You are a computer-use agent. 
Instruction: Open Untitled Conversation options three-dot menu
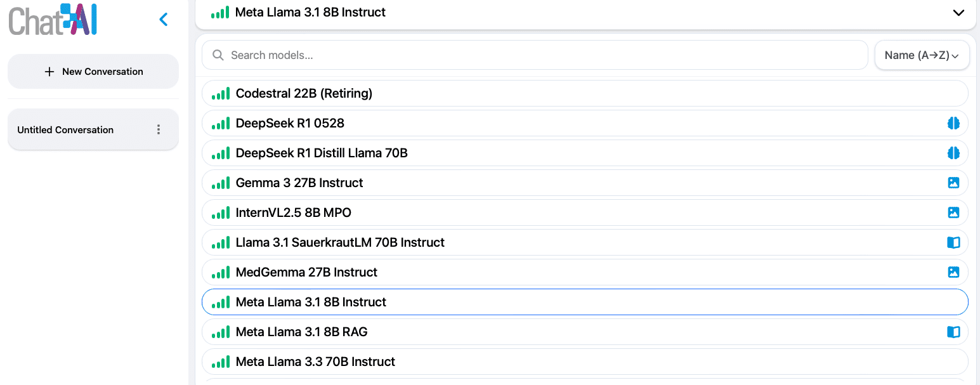[x=159, y=129]
